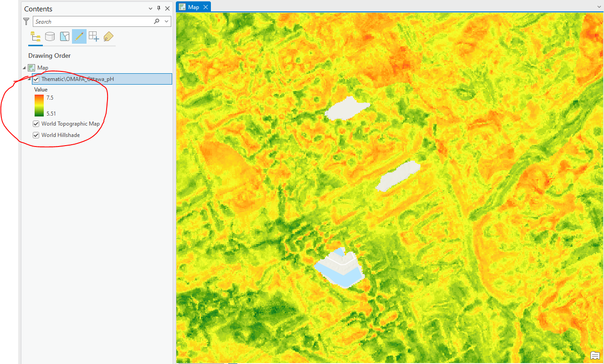Select the List By Labeling tag icon
This screenshot has width=604, height=364.
coord(108,36)
